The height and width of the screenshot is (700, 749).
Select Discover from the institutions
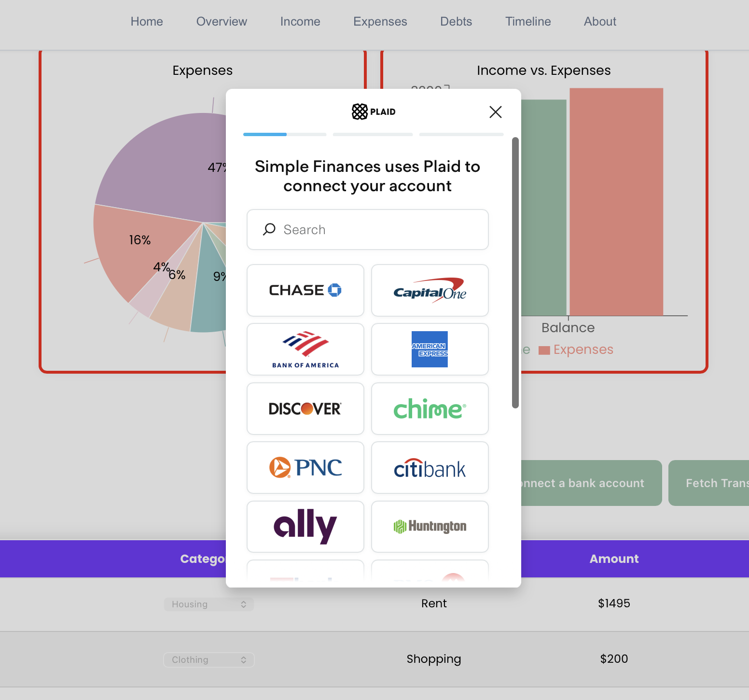(305, 408)
